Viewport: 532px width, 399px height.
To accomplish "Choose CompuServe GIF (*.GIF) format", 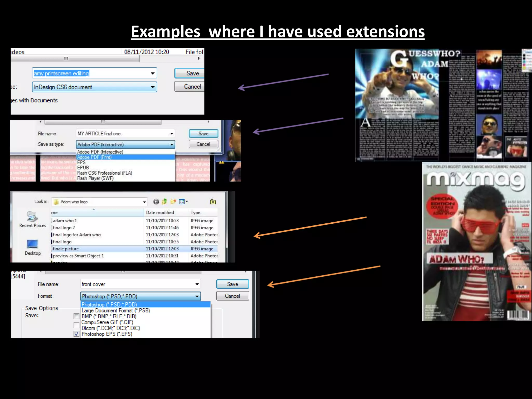I will click(x=145, y=322).
